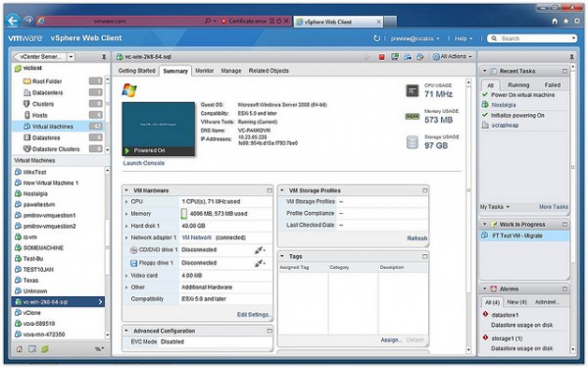This screenshot has height=368, width=588.
Task: Open the browser tools gear icon
Action: (577, 22)
